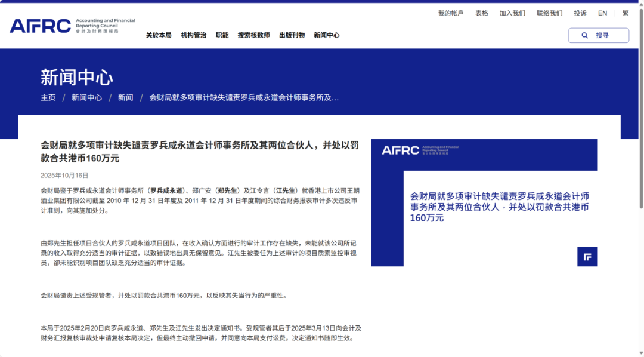Click the magnifier icon in the search box
644x357 pixels.
point(584,35)
